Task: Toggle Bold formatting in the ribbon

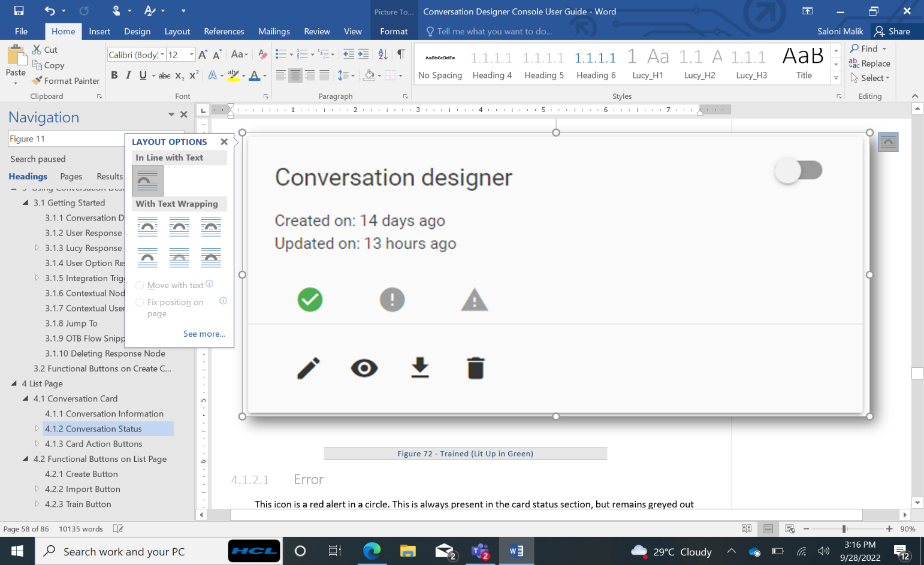Action: (x=114, y=75)
